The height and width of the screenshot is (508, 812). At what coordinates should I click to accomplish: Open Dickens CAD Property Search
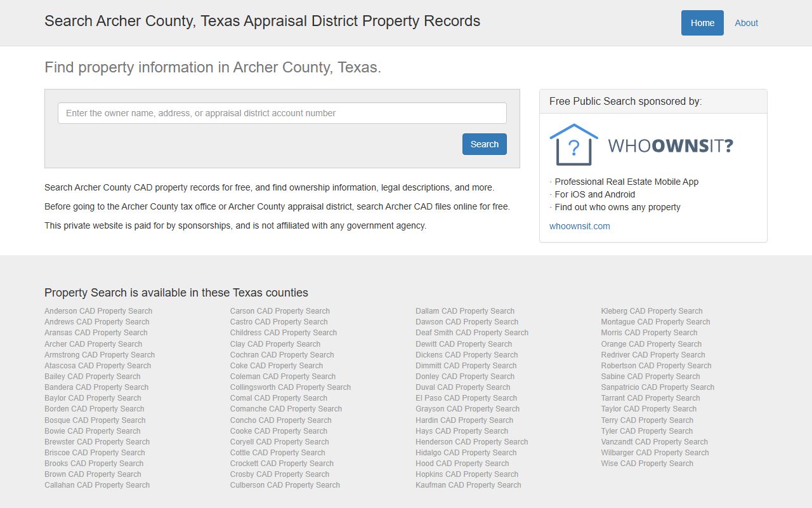pyautogui.click(x=467, y=355)
